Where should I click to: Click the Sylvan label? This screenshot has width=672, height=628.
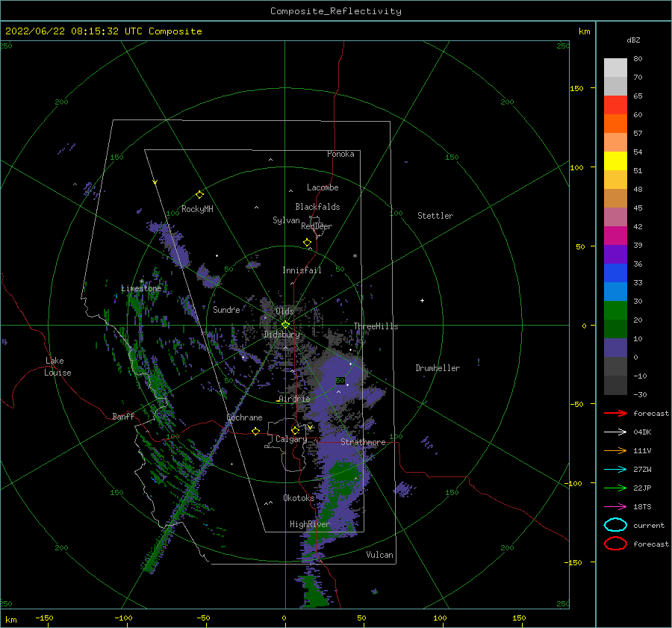[x=286, y=220]
